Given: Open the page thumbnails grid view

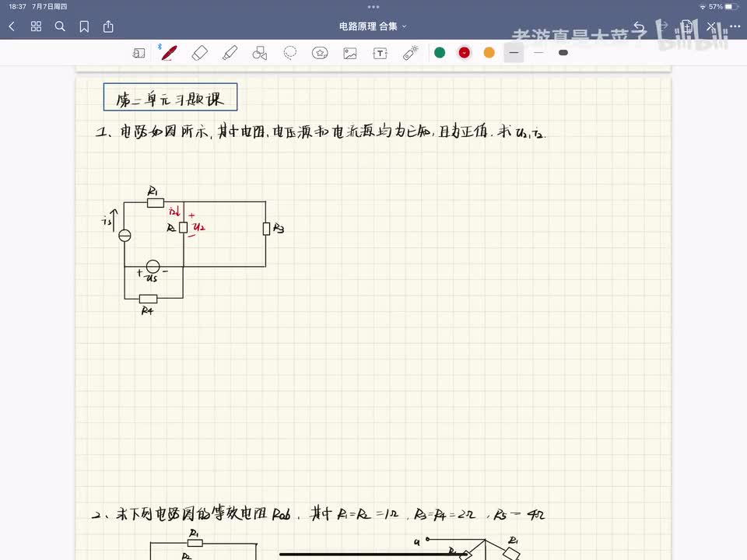Looking at the screenshot, I should (x=37, y=26).
